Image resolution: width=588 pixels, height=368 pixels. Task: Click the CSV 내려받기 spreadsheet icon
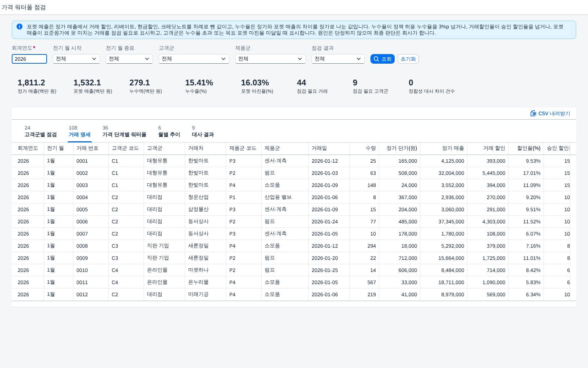click(533, 113)
